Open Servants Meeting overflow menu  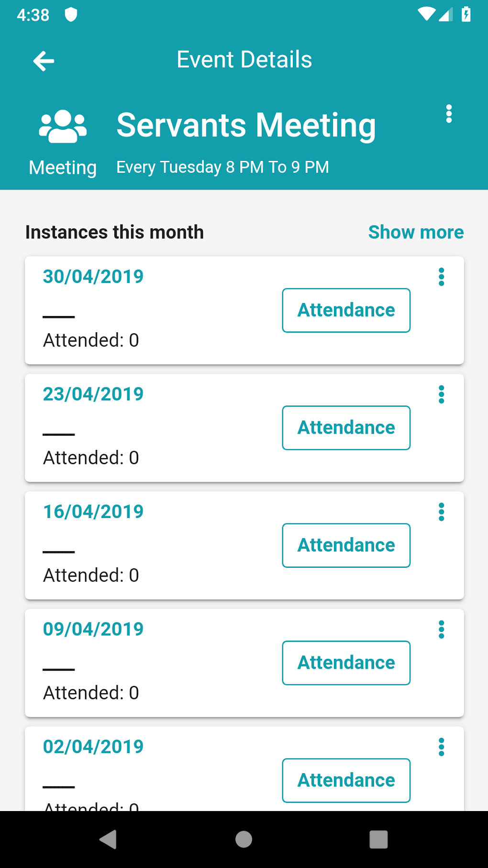[x=449, y=114]
